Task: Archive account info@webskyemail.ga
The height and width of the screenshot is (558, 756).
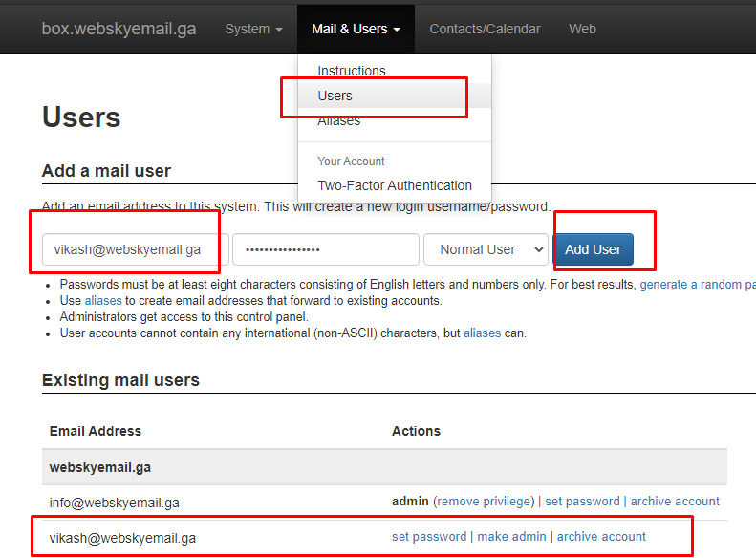Action: click(675, 502)
